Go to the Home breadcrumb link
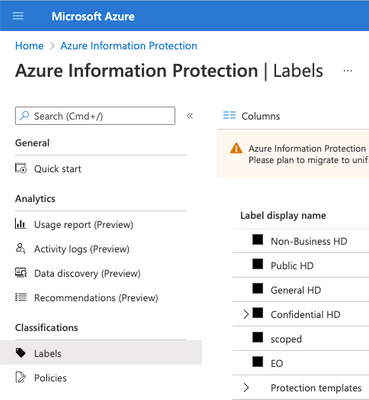The height and width of the screenshot is (400, 369). pyautogui.click(x=29, y=46)
